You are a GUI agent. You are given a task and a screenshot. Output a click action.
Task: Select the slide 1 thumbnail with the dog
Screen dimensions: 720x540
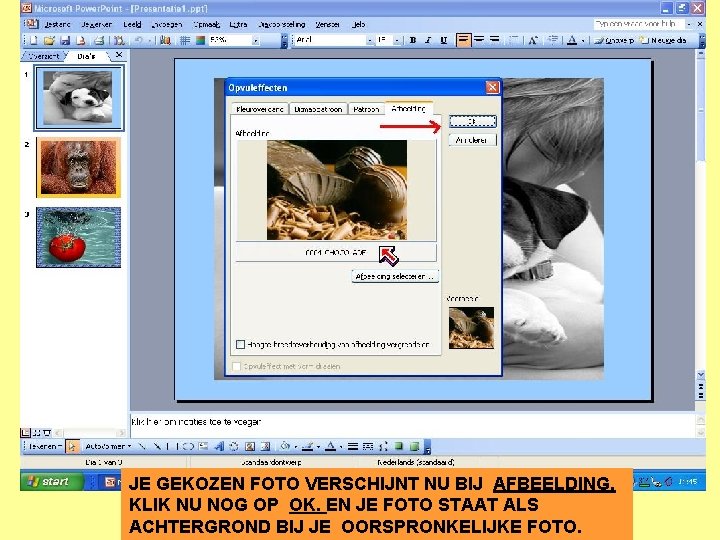(79, 98)
